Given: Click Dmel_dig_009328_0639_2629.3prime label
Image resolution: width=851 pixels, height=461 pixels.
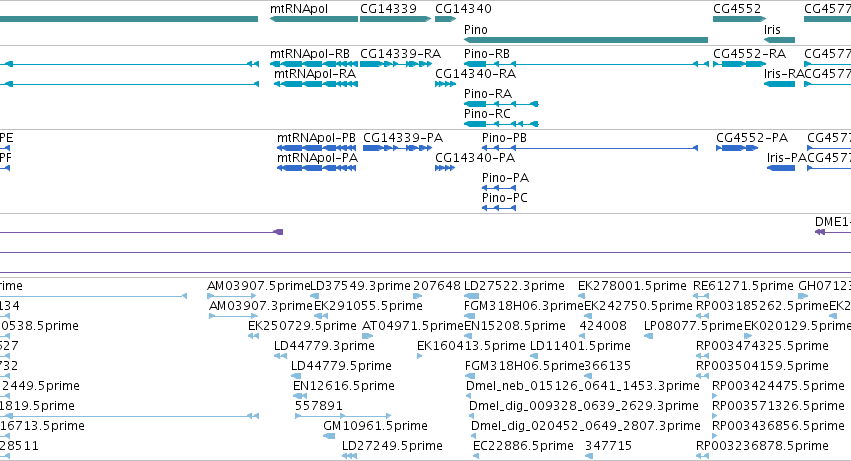Looking at the screenshot, I should (x=584, y=407).
